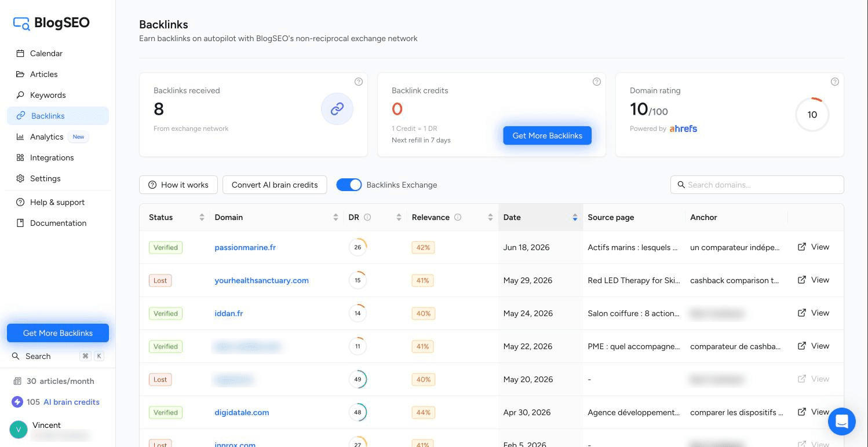Sort the table by Domain

pyautogui.click(x=335, y=218)
